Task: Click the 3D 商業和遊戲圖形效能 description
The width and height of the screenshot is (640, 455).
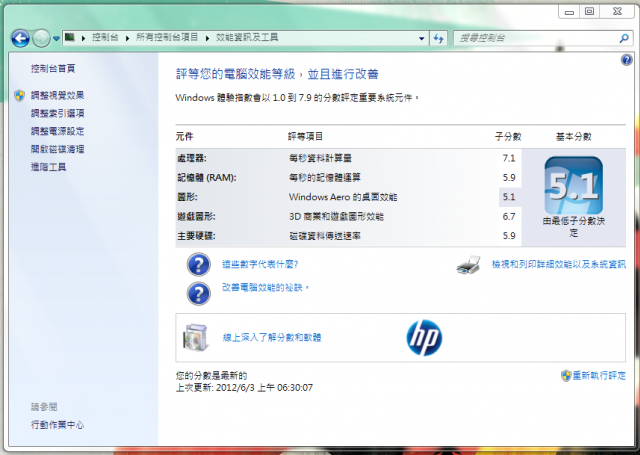Action: [336, 216]
